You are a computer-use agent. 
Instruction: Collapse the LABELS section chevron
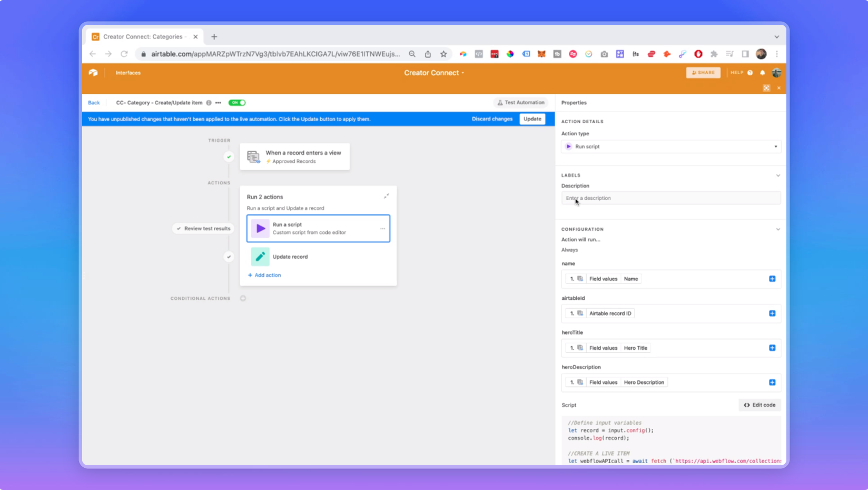[x=778, y=175]
